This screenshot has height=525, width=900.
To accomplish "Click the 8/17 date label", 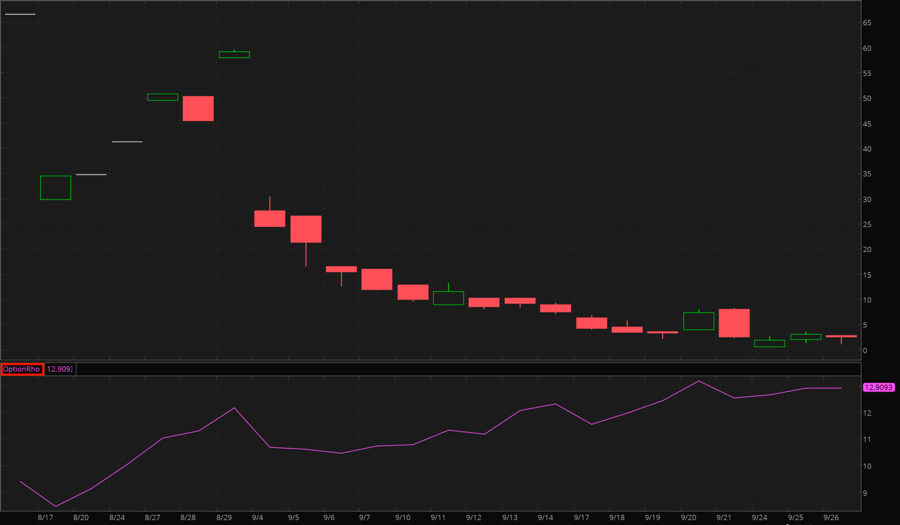I will [45, 518].
